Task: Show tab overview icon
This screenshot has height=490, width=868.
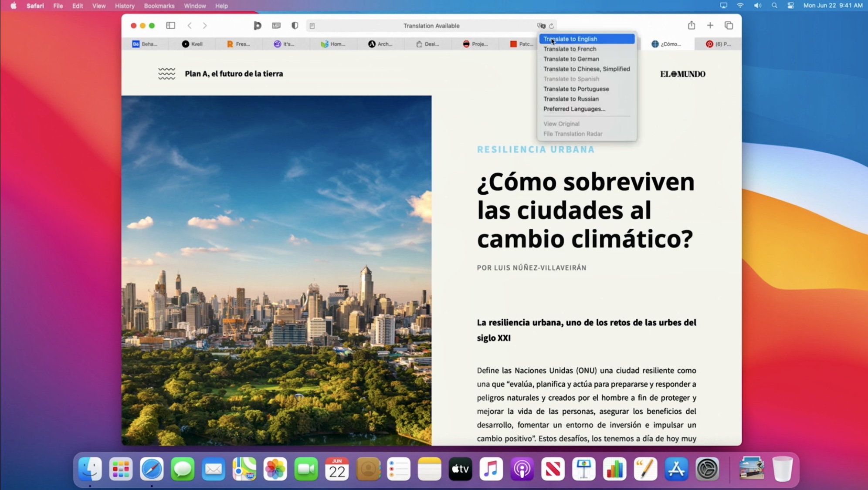Action: coord(729,25)
